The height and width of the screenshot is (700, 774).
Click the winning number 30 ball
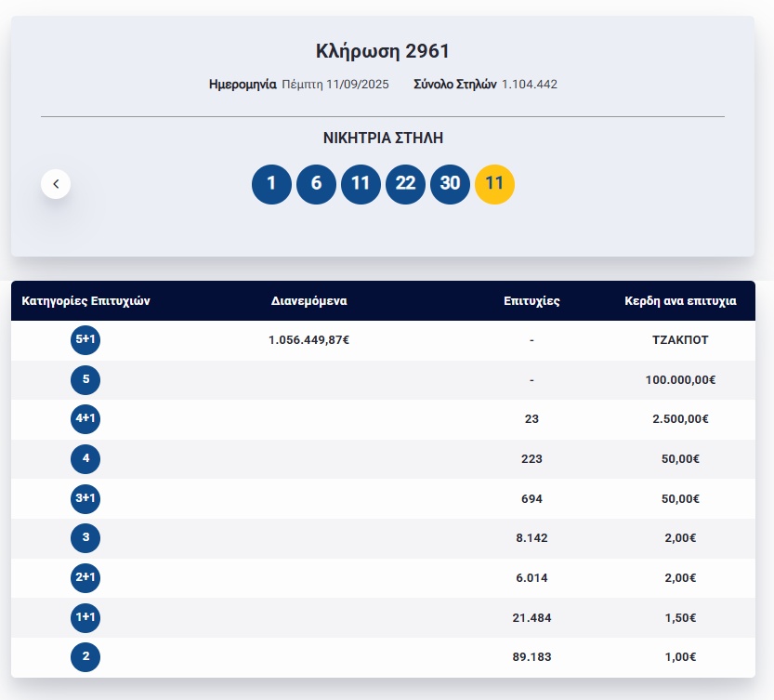[x=450, y=184]
